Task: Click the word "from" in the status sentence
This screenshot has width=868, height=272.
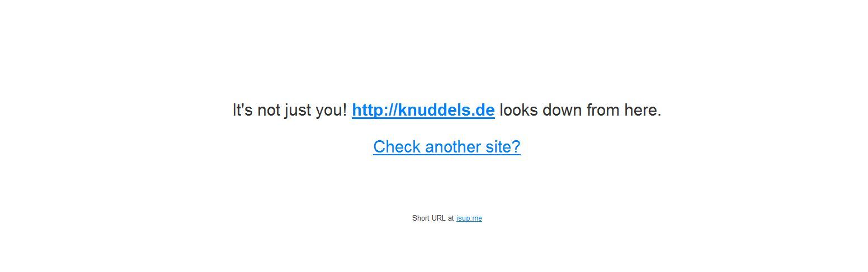Action: pyautogui.click(x=603, y=111)
